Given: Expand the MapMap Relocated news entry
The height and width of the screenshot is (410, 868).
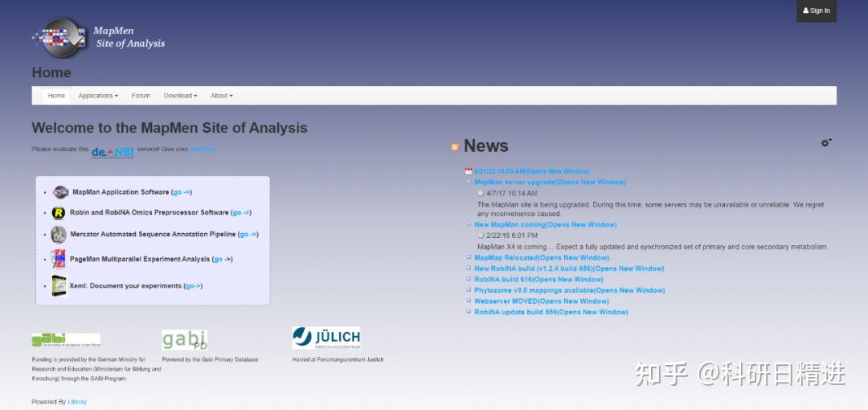Looking at the screenshot, I should (469, 257).
